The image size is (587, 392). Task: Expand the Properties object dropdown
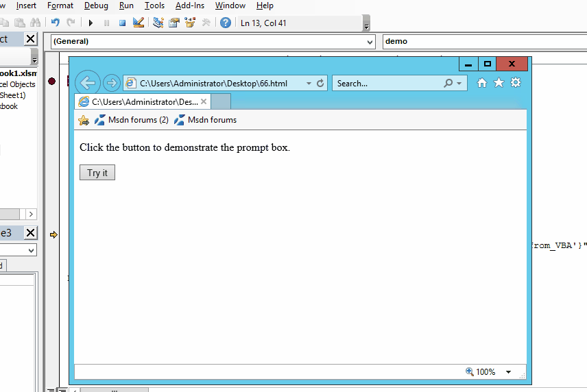[32, 250]
